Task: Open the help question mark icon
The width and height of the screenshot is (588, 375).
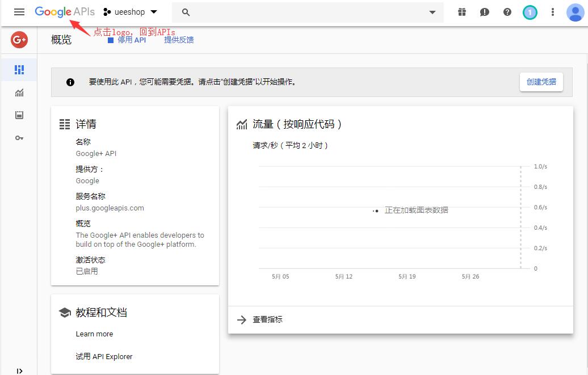Action: (x=507, y=12)
